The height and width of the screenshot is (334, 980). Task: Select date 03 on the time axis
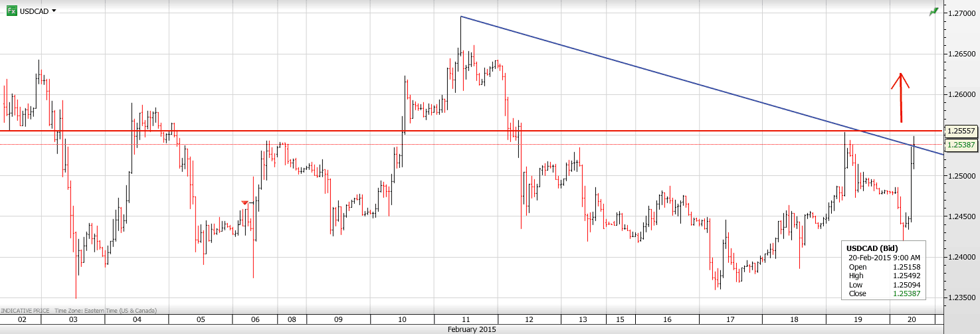coord(72,319)
